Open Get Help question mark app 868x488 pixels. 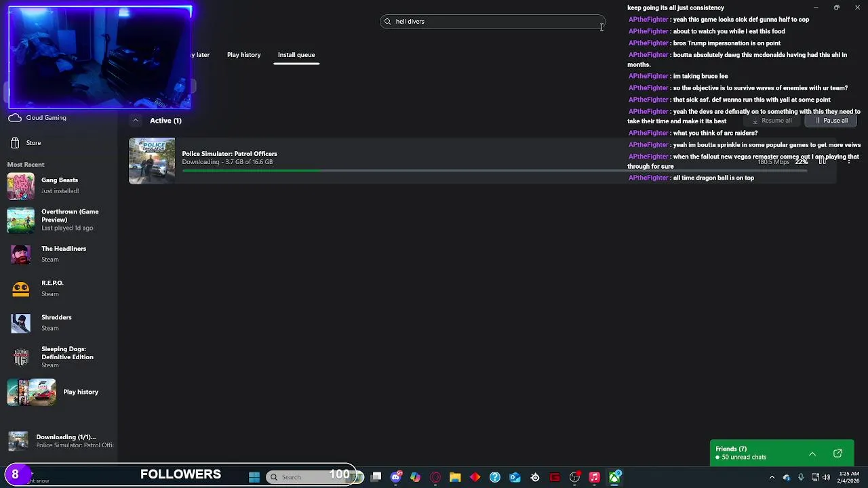click(495, 477)
